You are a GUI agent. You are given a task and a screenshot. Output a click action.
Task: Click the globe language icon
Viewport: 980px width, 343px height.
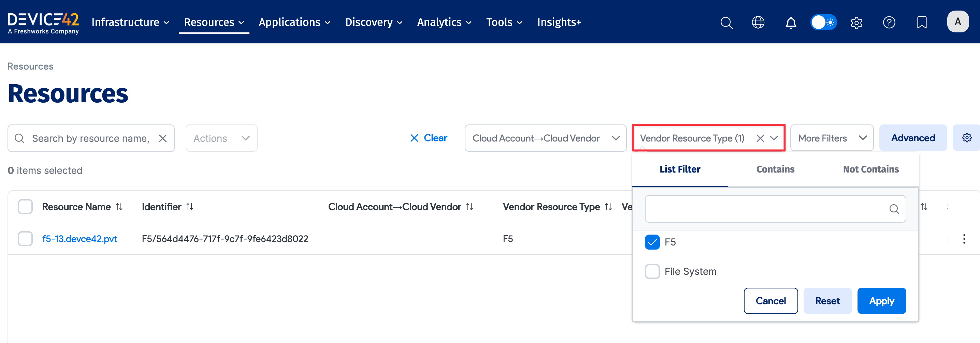click(x=758, y=23)
